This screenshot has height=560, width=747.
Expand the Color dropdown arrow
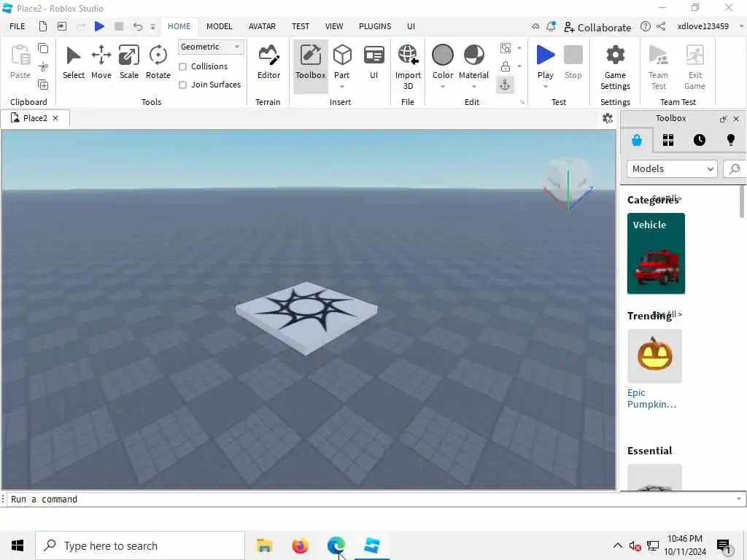point(443,87)
